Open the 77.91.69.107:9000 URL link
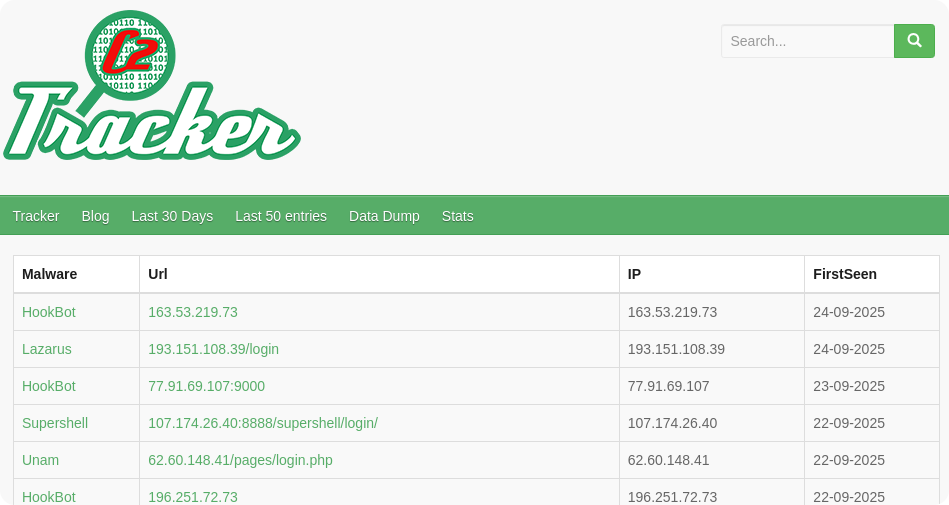 point(206,386)
